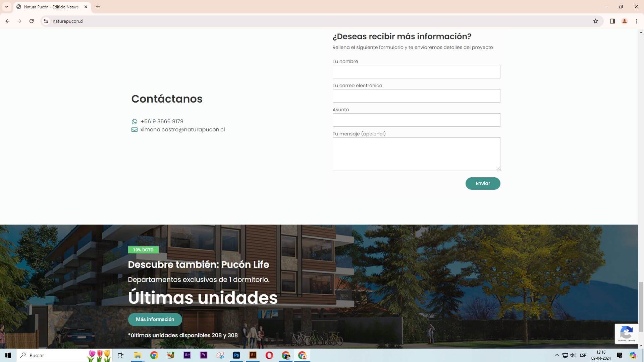Click the page vertical scrollbar thumb
This screenshot has width=644, height=362.
click(x=641, y=307)
